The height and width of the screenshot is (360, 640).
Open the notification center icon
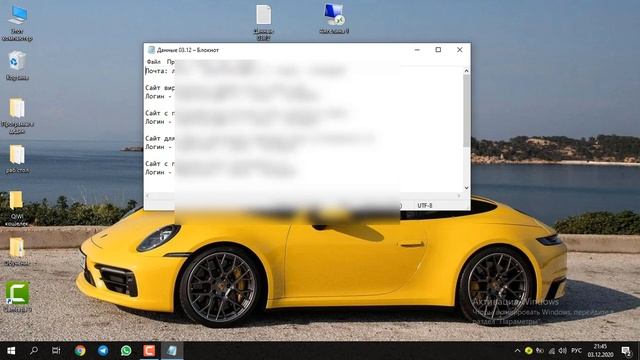pyautogui.click(x=627, y=351)
